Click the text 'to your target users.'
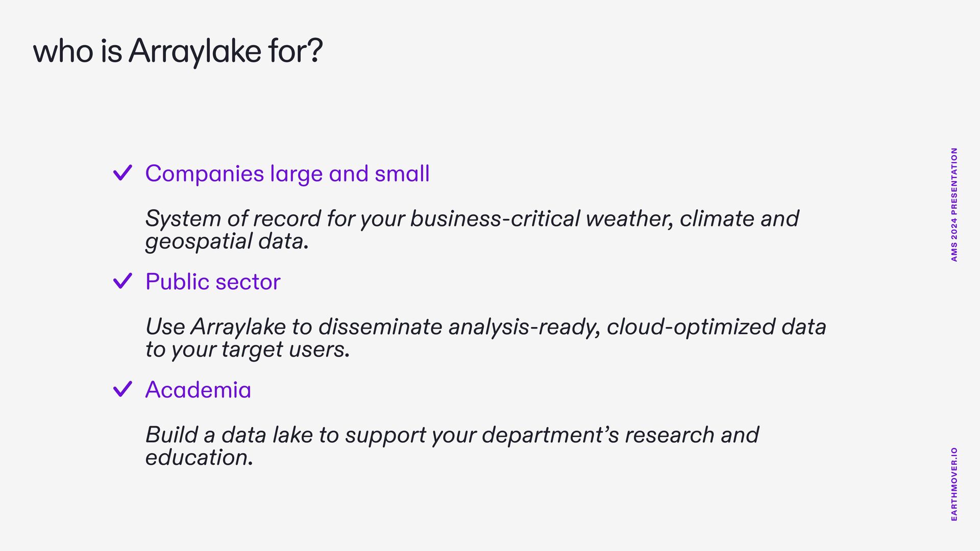980x551 pixels. 248,350
